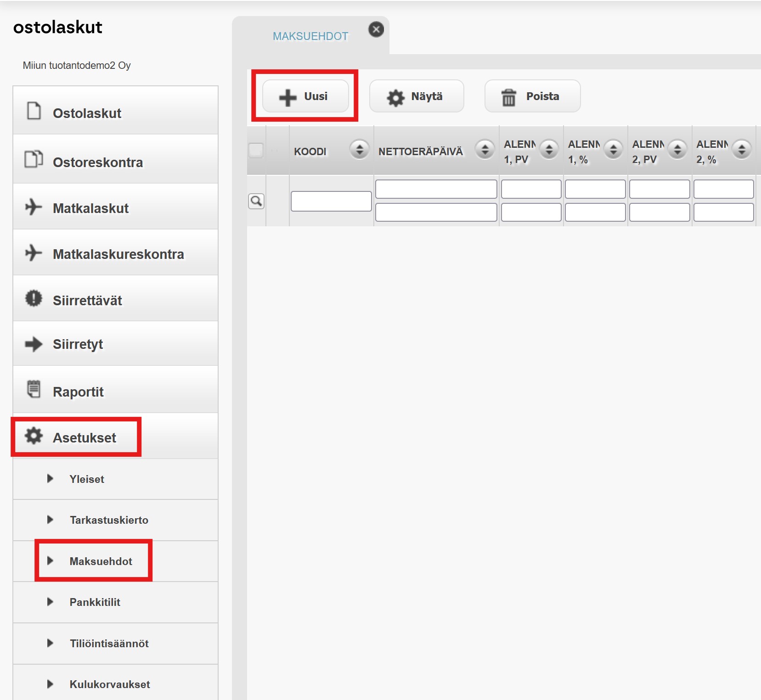
Task: Click the magnifier search icon in filter row
Action: coord(256,201)
